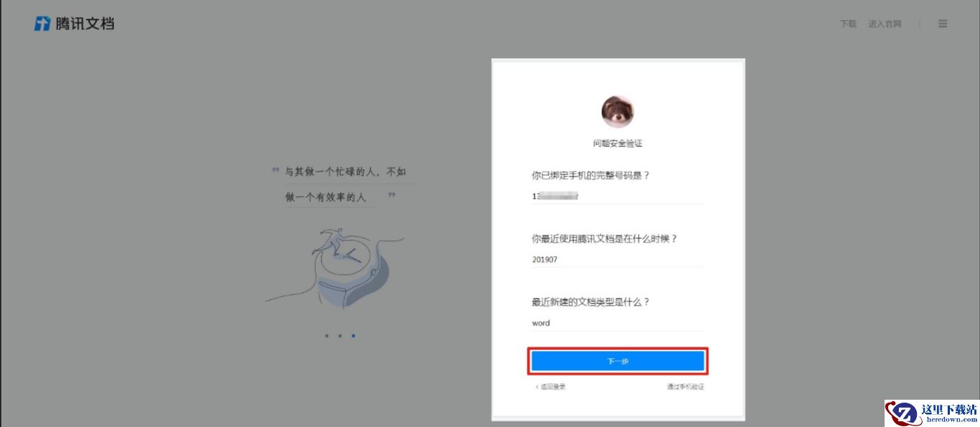This screenshot has width=980, height=427.
Task: Select the second carousel dot
Action: click(x=339, y=335)
